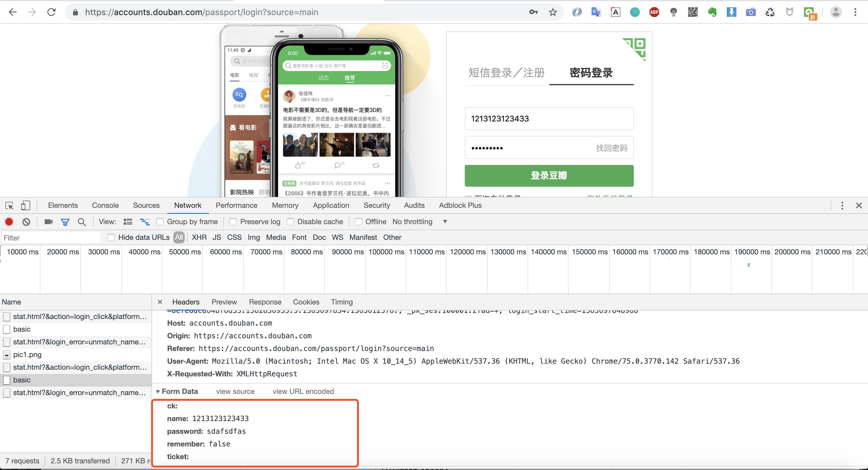Open camera screenshot extension icon

point(751,12)
